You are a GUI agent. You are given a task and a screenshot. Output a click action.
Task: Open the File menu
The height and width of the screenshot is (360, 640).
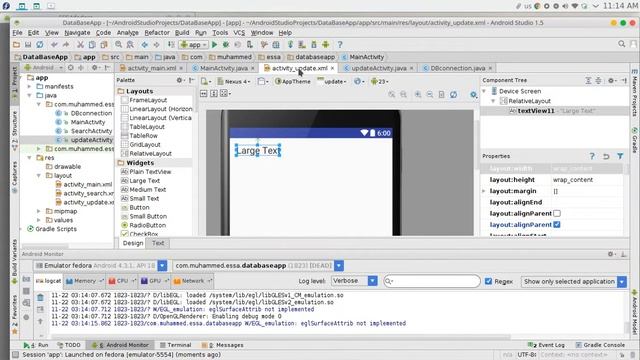pyautogui.click(x=18, y=33)
